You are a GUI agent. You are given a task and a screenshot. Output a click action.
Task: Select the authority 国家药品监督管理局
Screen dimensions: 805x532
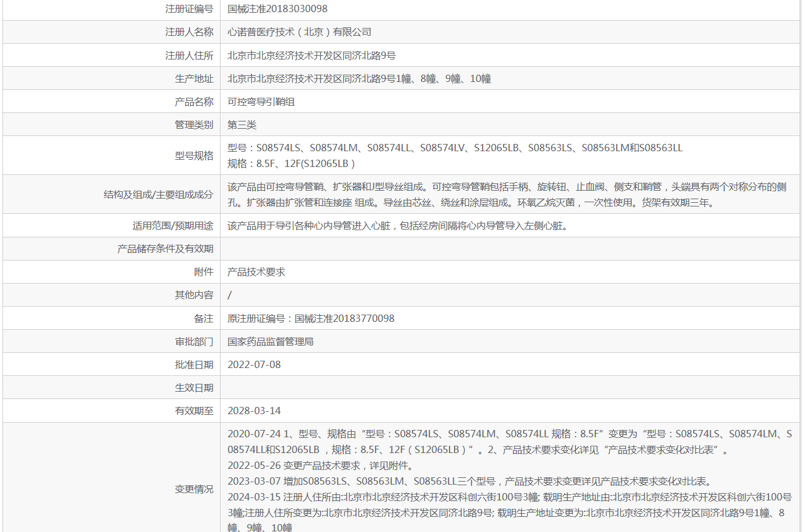[270, 342]
